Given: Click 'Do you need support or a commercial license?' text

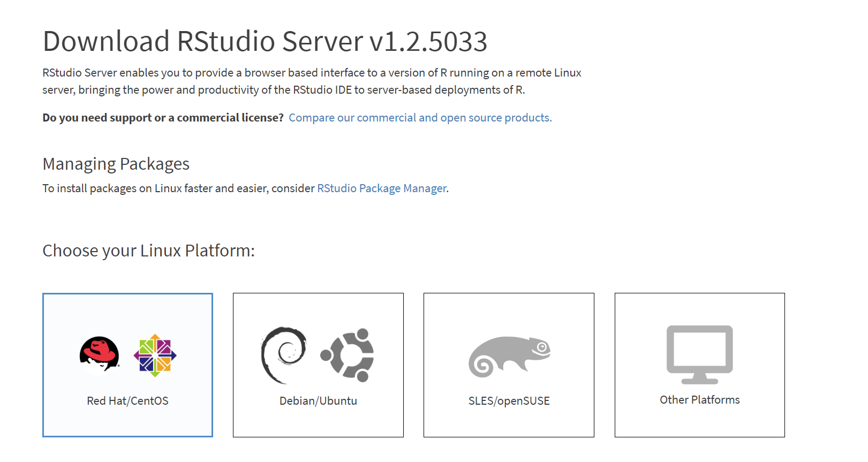Looking at the screenshot, I should (163, 118).
